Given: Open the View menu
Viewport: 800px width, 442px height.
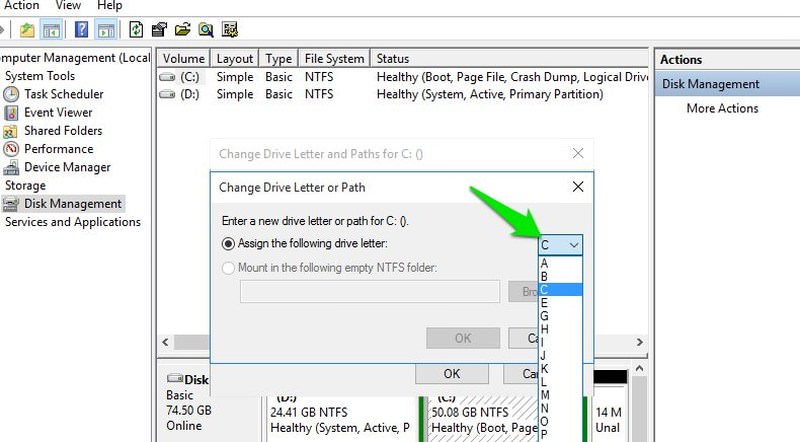Looking at the screenshot, I should pos(68,6).
